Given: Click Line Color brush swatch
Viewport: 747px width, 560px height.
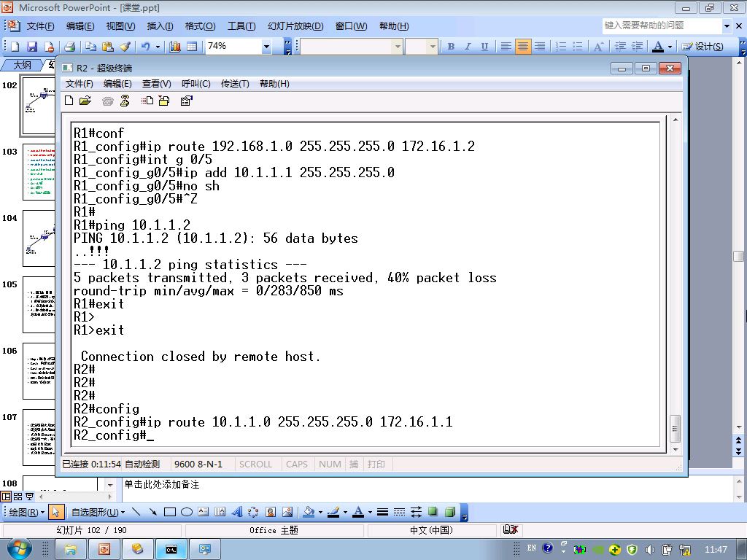Looking at the screenshot, I should click(x=333, y=512).
